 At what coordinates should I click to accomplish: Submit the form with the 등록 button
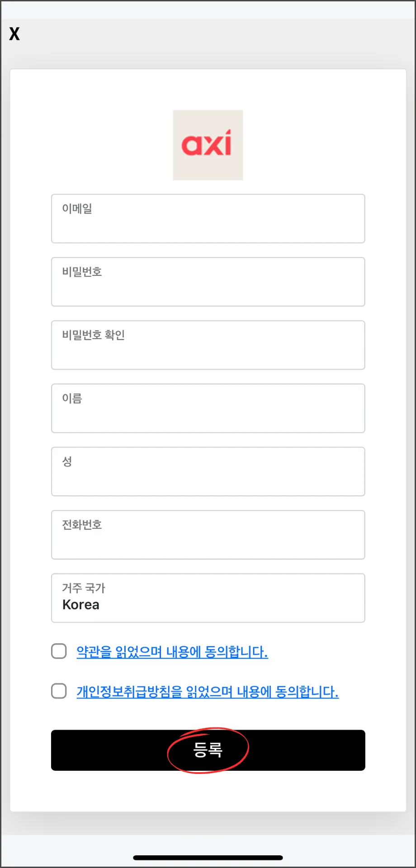208,750
